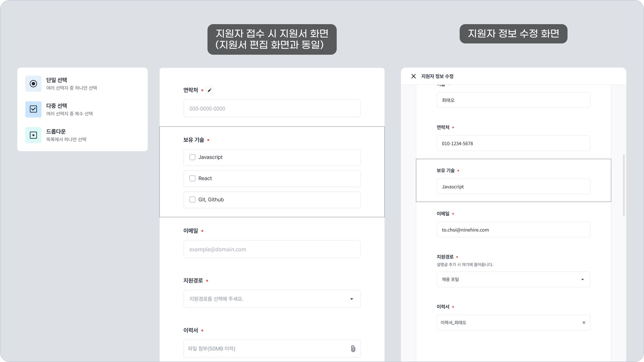
Task: Click the 다중 선택 label text
Action: tap(57, 106)
